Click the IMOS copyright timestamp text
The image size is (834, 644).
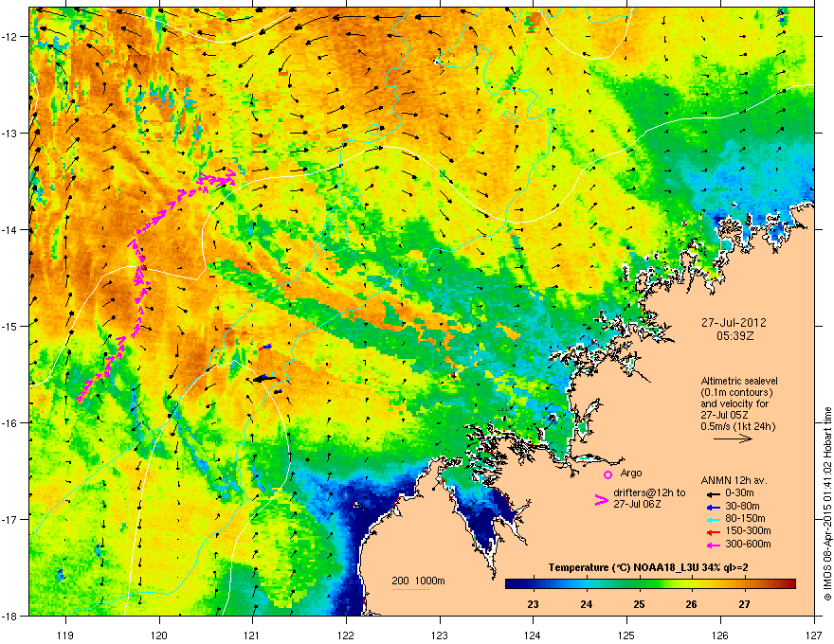pos(827,504)
